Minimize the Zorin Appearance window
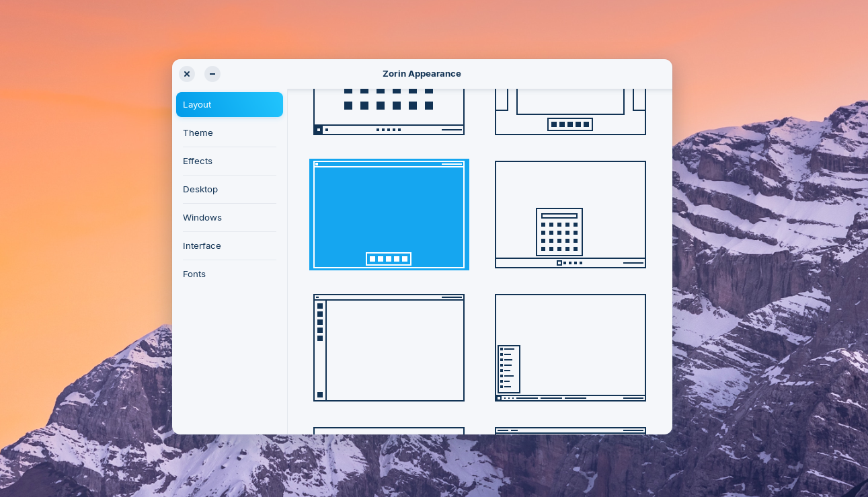The width and height of the screenshot is (868, 497). click(212, 74)
